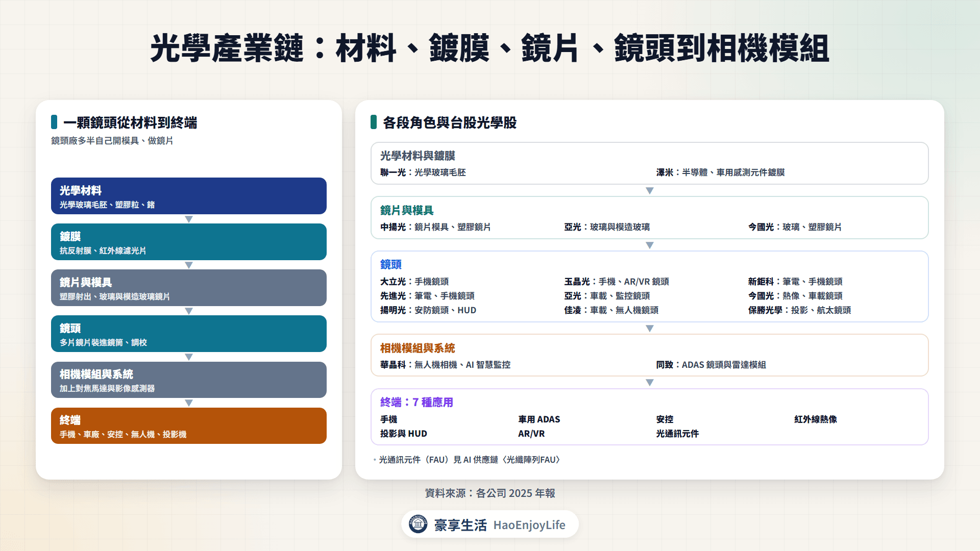Click the 安控 application item
The image size is (980, 551).
click(x=665, y=419)
